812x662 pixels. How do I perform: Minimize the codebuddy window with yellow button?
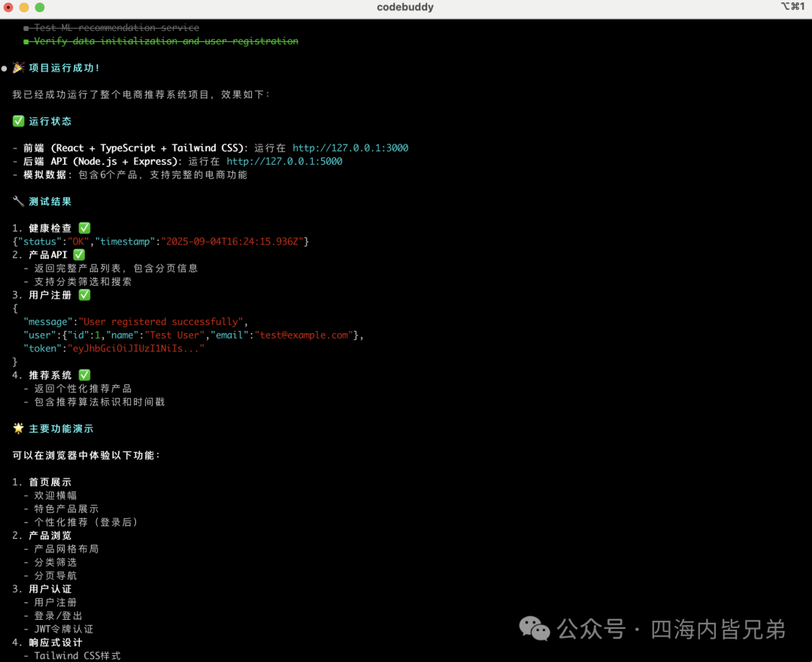[x=24, y=8]
